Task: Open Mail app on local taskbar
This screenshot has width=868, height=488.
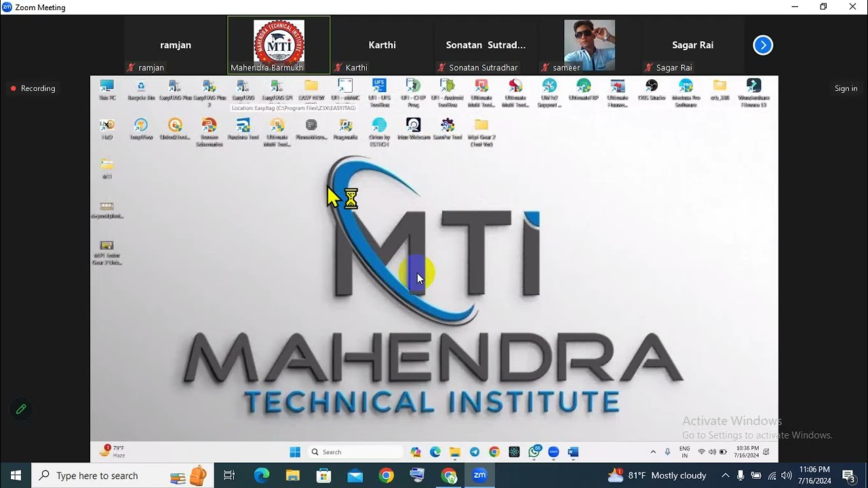Action: (x=355, y=476)
